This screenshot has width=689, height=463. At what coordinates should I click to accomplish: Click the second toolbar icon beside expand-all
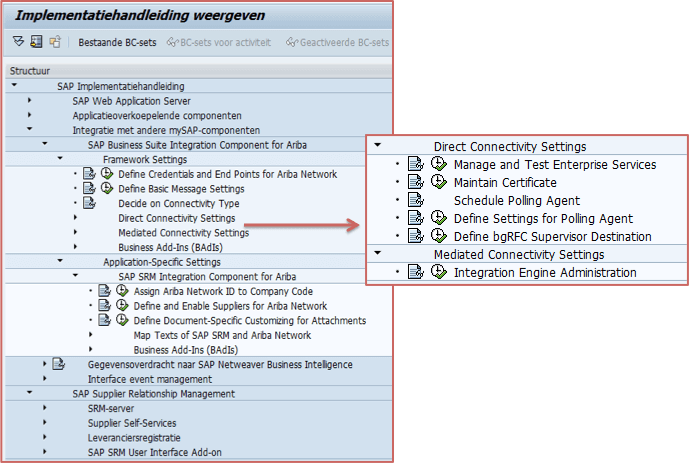pos(36,42)
